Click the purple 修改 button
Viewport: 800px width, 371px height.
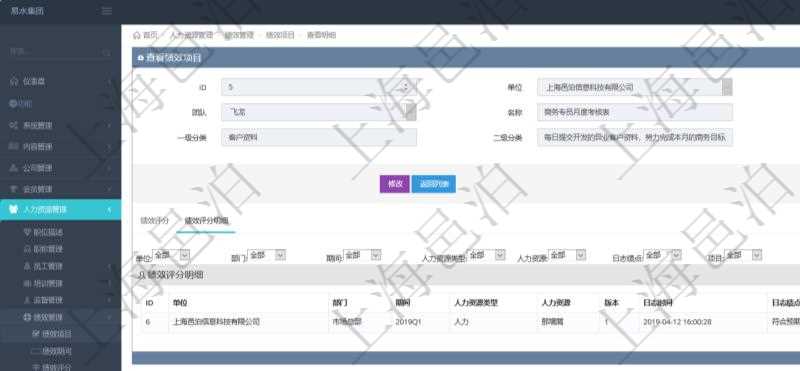click(394, 184)
